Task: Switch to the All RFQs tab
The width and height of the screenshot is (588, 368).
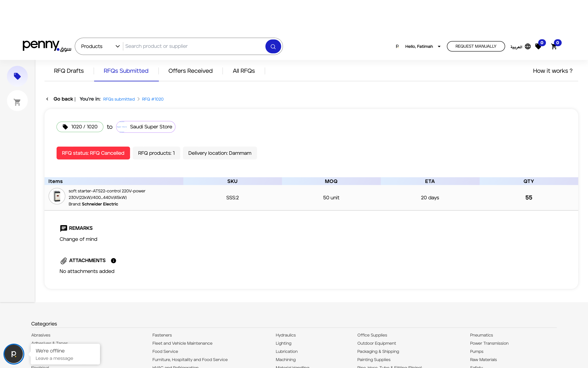Action: tap(244, 71)
